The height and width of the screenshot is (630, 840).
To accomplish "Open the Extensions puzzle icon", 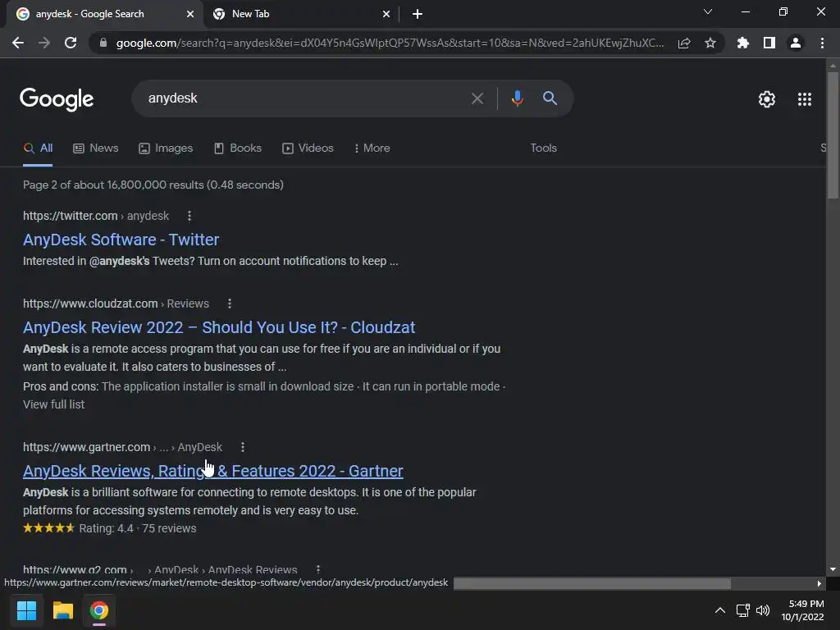I will click(x=743, y=43).
